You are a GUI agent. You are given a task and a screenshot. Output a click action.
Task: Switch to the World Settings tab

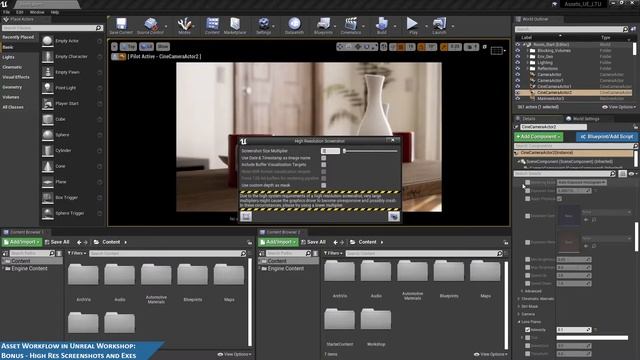click(x=583, y=119)
